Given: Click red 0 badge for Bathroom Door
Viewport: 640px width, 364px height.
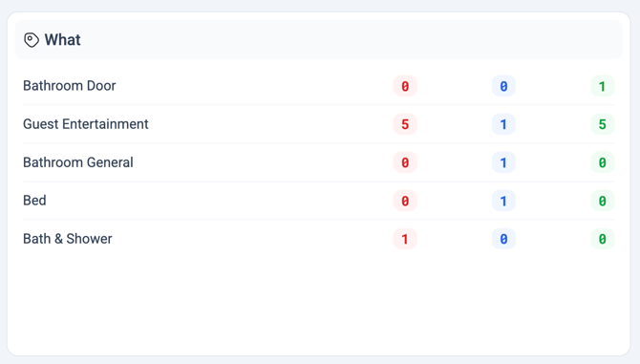Looking at the screenshot, I should 405,86.
